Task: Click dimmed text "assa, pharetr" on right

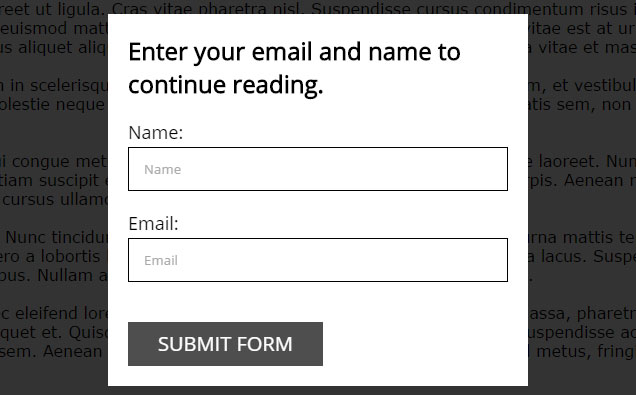Action: point(582,313)
